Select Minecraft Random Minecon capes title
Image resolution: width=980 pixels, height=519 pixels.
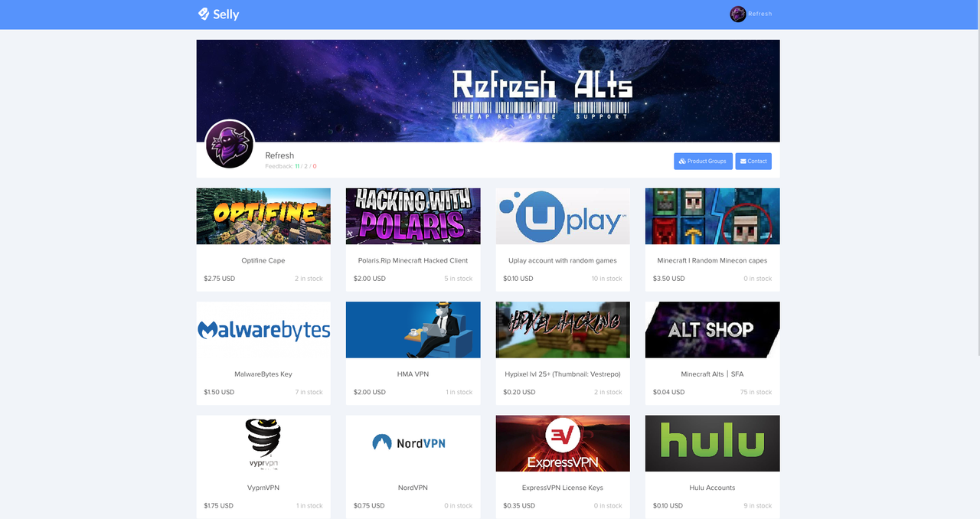coord(713,260)
